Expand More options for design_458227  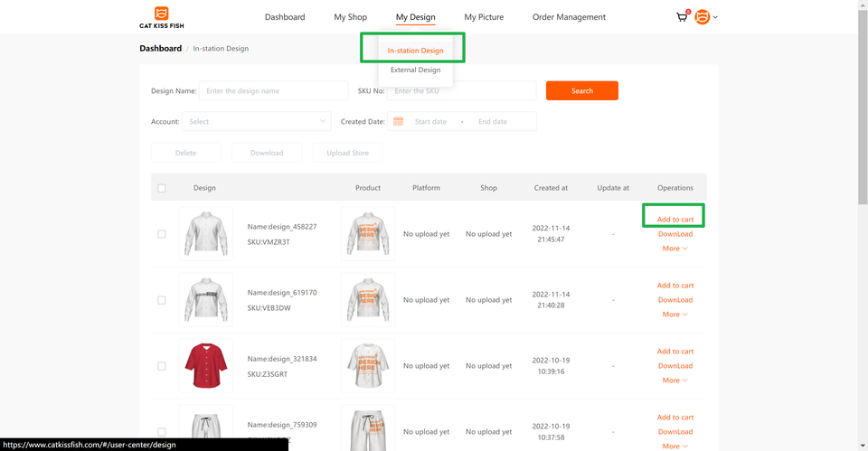[675, 249]
